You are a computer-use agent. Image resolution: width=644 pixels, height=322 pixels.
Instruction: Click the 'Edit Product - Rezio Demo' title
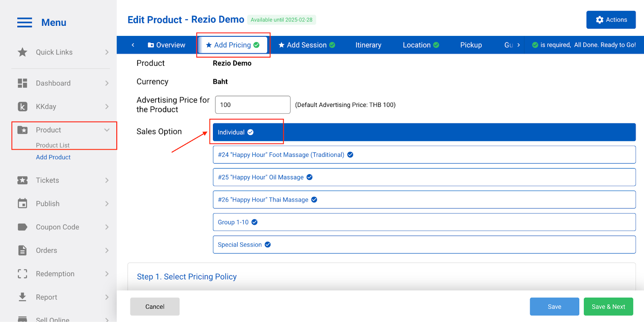tap(186, 20)
